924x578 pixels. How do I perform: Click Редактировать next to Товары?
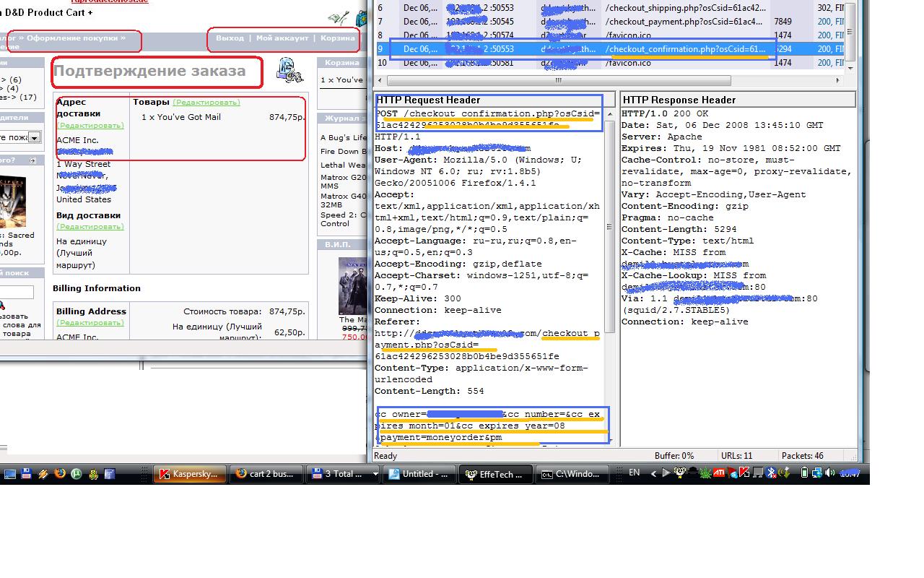pyautogui.click(x=206, y=103)
